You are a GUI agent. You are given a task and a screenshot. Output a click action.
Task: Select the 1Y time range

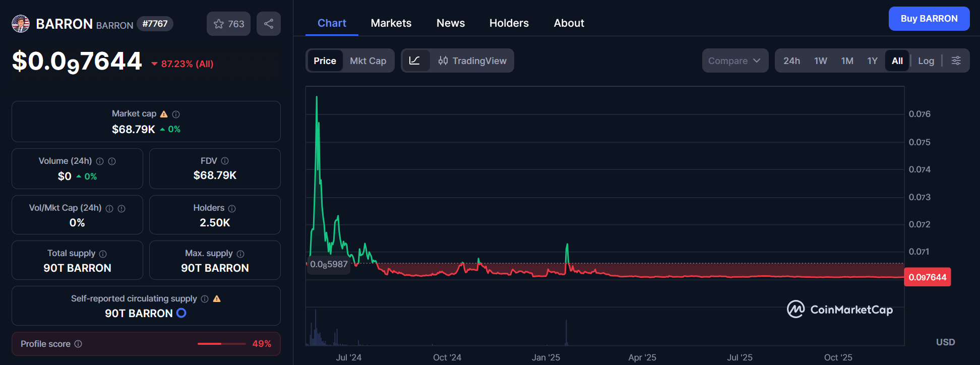click(872, 60)
